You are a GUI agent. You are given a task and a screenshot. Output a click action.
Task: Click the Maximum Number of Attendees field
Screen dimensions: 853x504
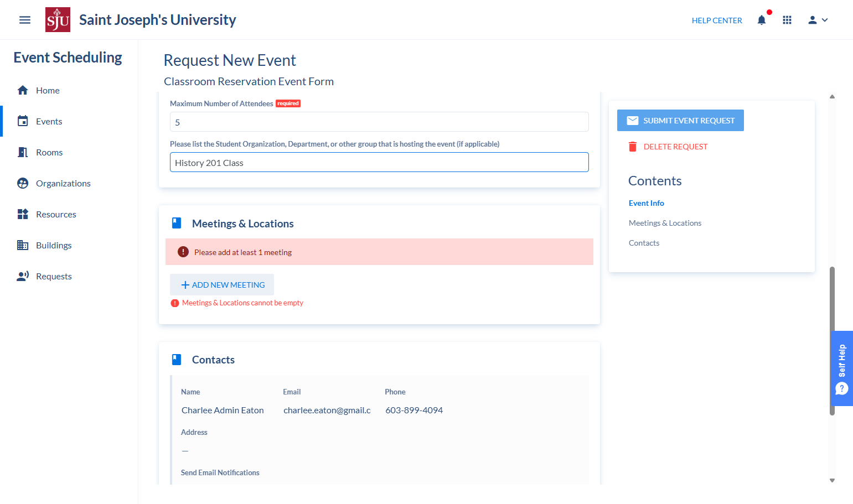(379, 122)
